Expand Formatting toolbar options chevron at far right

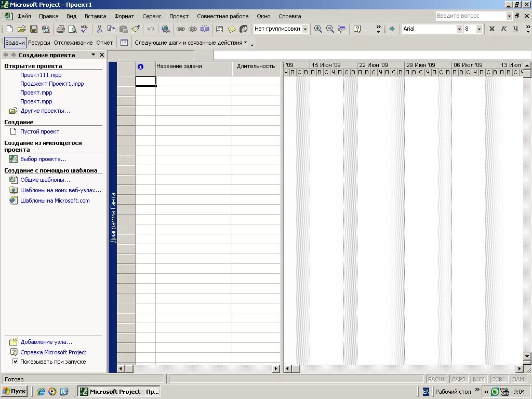click(528, 29)
